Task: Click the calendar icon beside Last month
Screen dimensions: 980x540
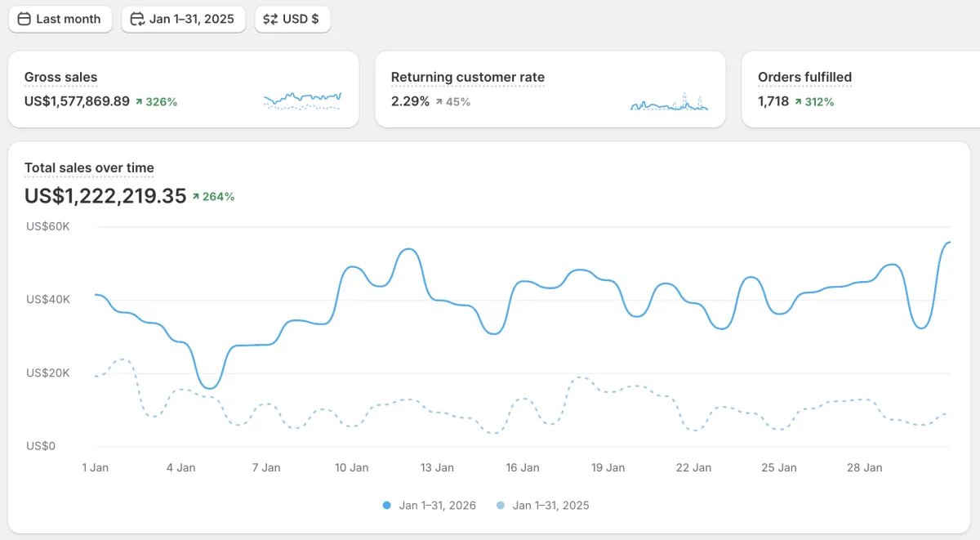Action: point(24,19)
